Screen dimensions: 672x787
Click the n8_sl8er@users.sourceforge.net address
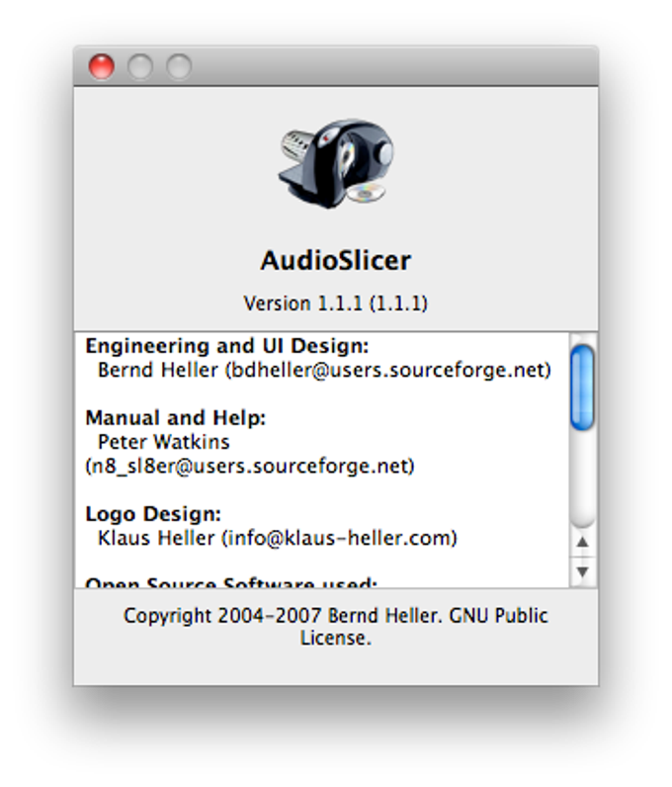click(x=250, y=467)
